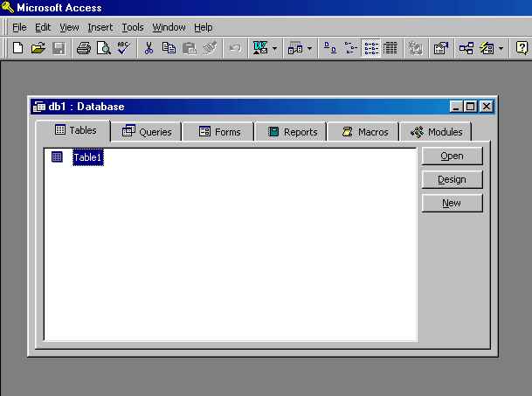Image resolution: width=532 pixels, height=396 pixels.
Task: Run the Spelling check icon
Action: click(x=122, y=49)
